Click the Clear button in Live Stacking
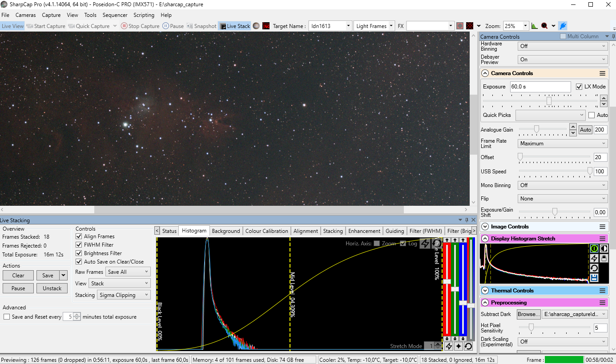Image resolution: width=616 pixels, height=364 pixels. pos(18,276)
